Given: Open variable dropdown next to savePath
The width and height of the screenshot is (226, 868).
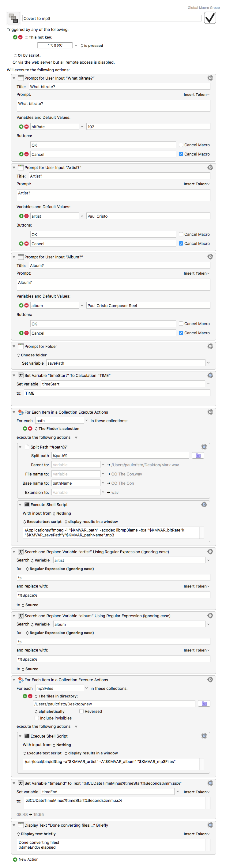Looking at the screenshot, I should 209,363.
